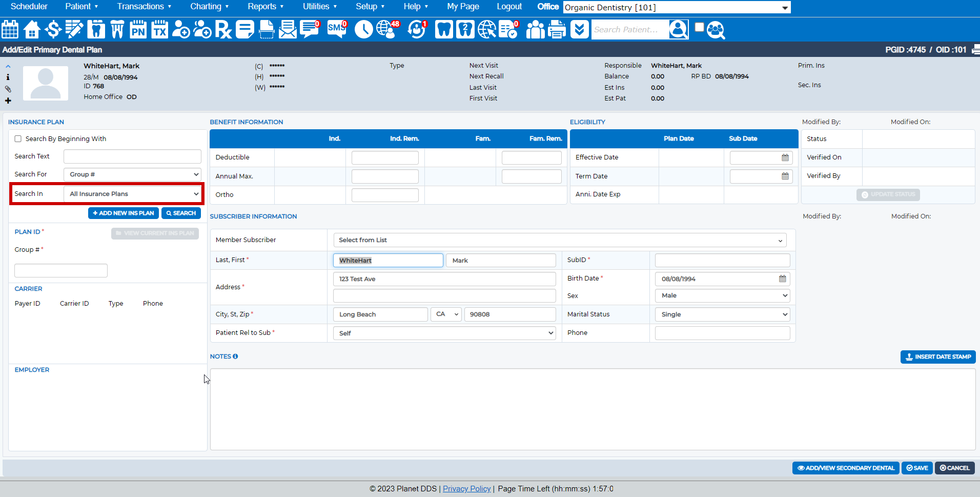Click the tooth with question mark icon
This screenshot has width=980, height=497.
[465, 29]
